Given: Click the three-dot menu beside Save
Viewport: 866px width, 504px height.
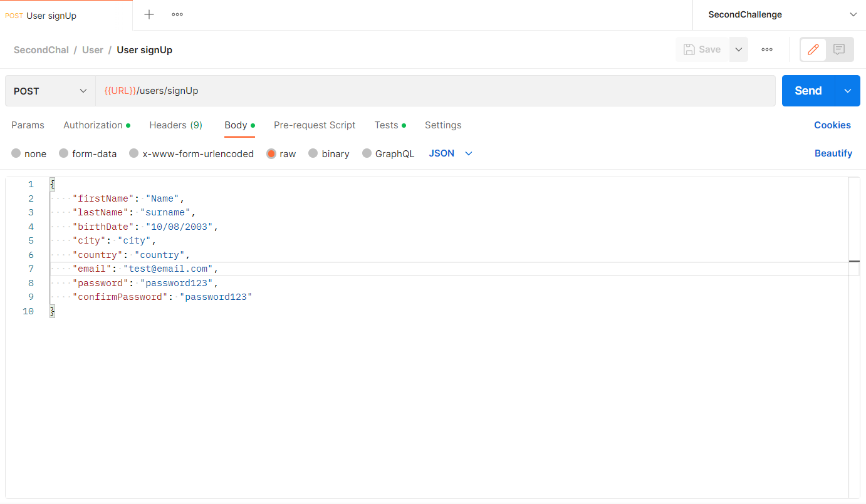Looking at the screenshot, I should 766,49.
